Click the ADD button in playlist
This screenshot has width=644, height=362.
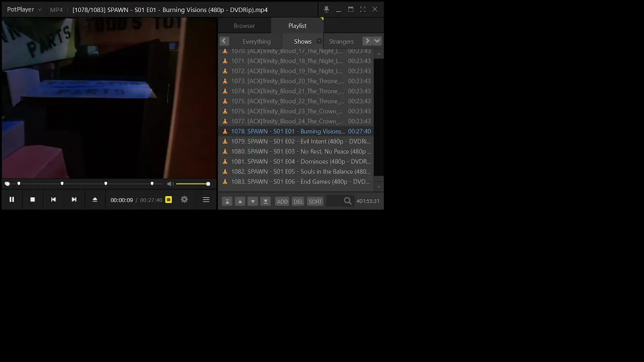click(x=282, y=201)
